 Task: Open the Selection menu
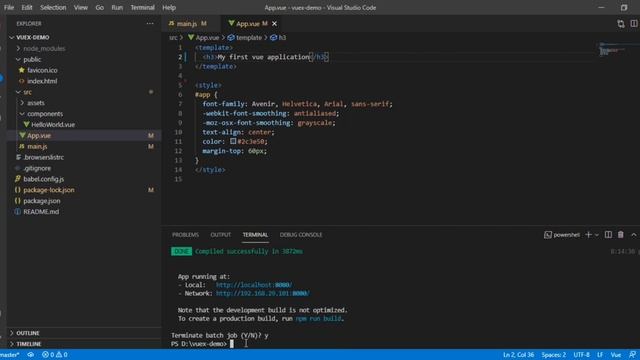pos(53,7)
